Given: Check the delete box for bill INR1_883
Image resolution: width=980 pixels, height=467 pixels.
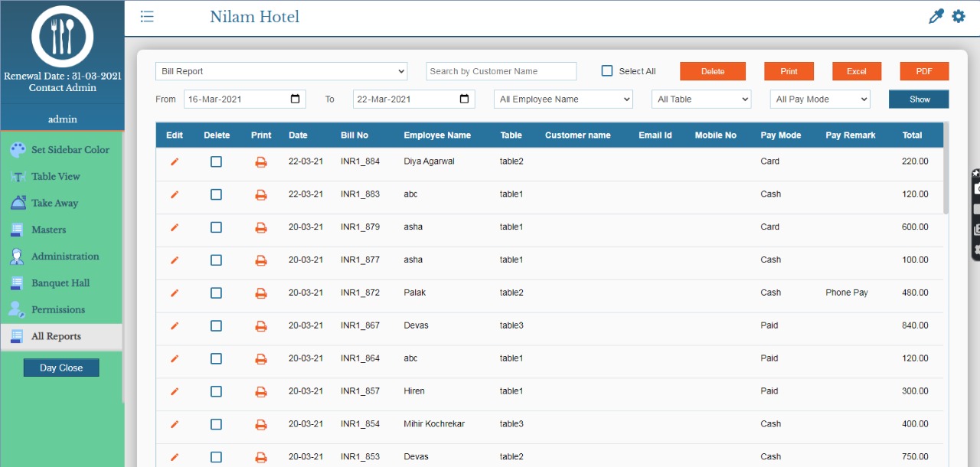Looking at the screenshot, I should pos(216,194).
